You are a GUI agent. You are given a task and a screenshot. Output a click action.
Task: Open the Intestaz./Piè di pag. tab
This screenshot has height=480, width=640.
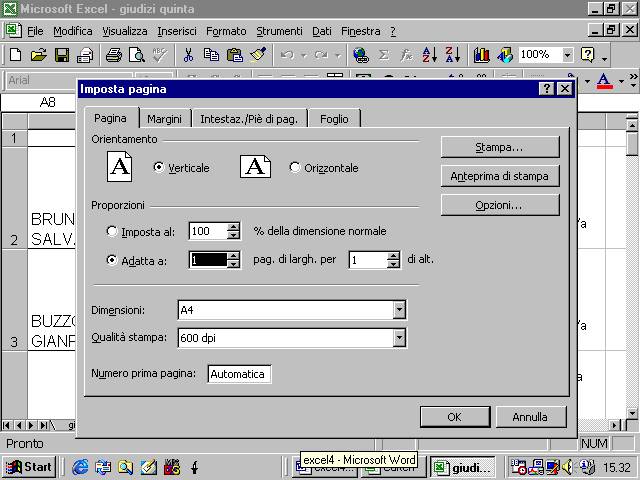(249, 119)
